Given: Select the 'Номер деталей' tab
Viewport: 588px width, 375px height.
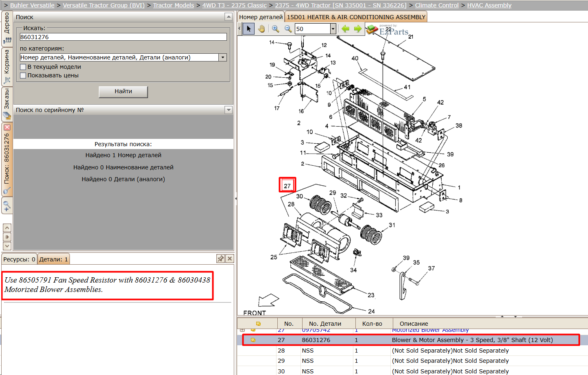Looking at the screenshot, I should pyautogui.click(x=261, y=17).
